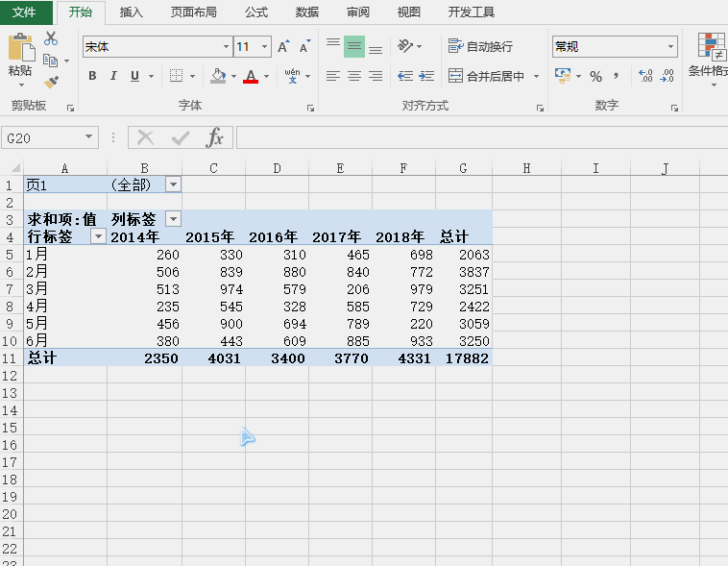Image resolution: width=728 pixels, height=566 pixels.
Task: Increase indent of cell
Action: click(x=426, y=76)
